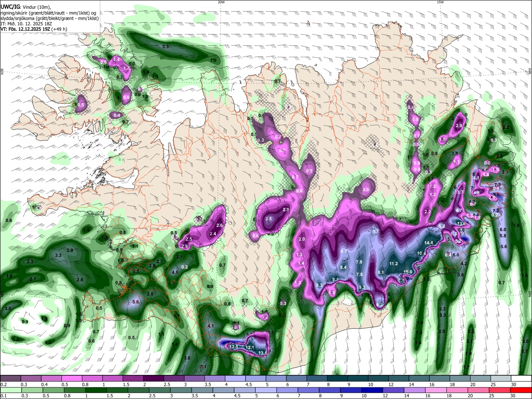The width and height of the screenshot is (532, 399).
Task: Select the '10.4' value on the map
Action: [x=422, y=253]
